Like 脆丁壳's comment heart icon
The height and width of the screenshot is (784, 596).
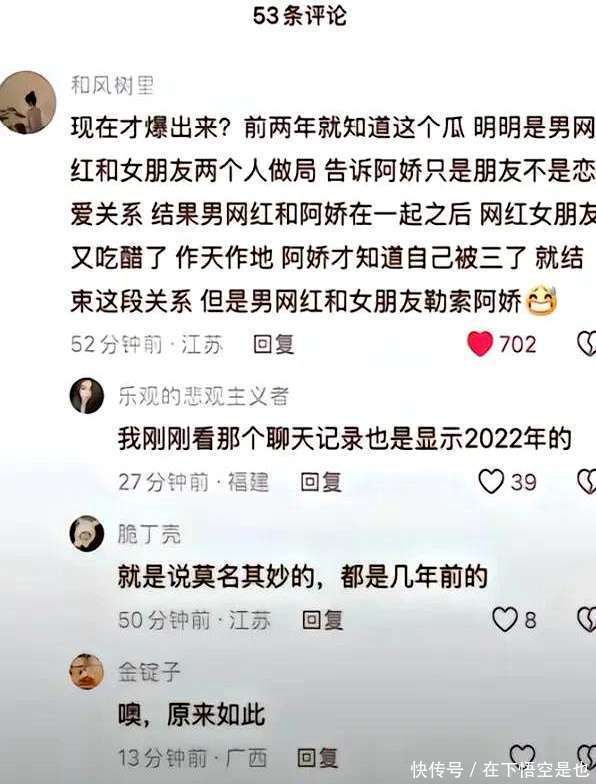tap(505, 620)
